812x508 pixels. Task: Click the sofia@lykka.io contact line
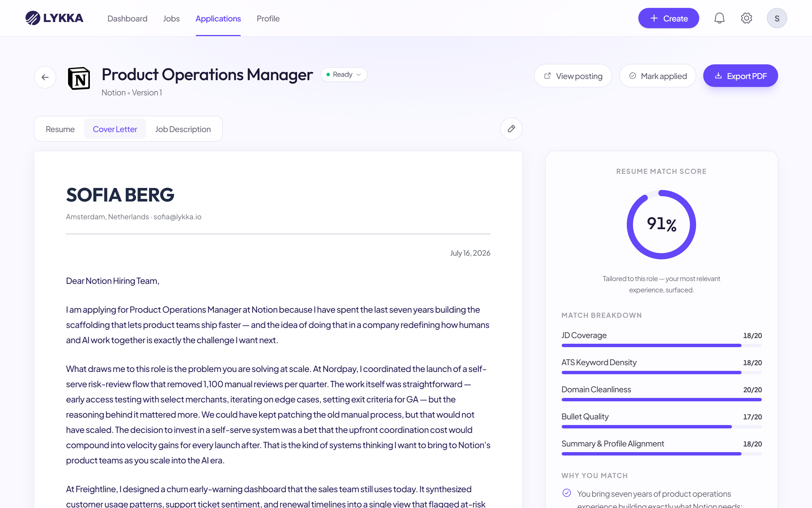coord(134,217)
